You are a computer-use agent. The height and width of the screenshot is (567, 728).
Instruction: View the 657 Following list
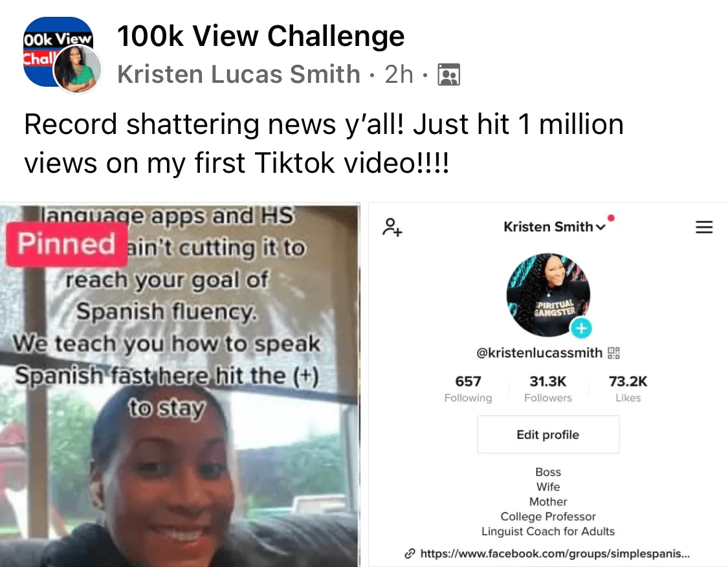(x=468, y=389)
